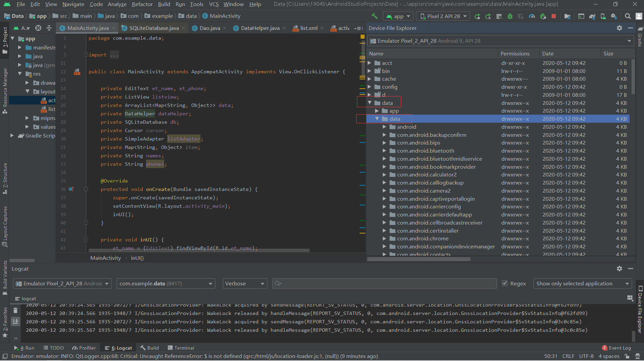644x361 pixels.
Task: Open the Event Log button
Action: [x=616, y=348]
